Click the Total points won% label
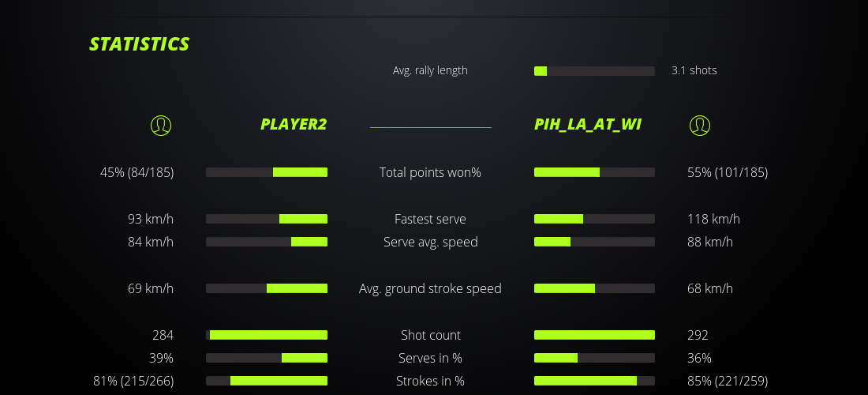Viewport: 868px width, 395px height. coord(430,172)
